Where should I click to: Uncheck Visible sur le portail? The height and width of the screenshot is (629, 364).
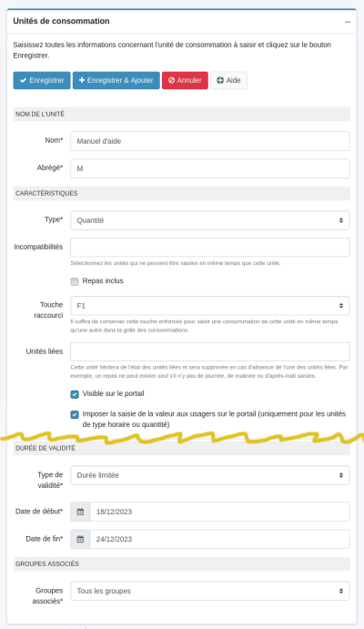75,394
